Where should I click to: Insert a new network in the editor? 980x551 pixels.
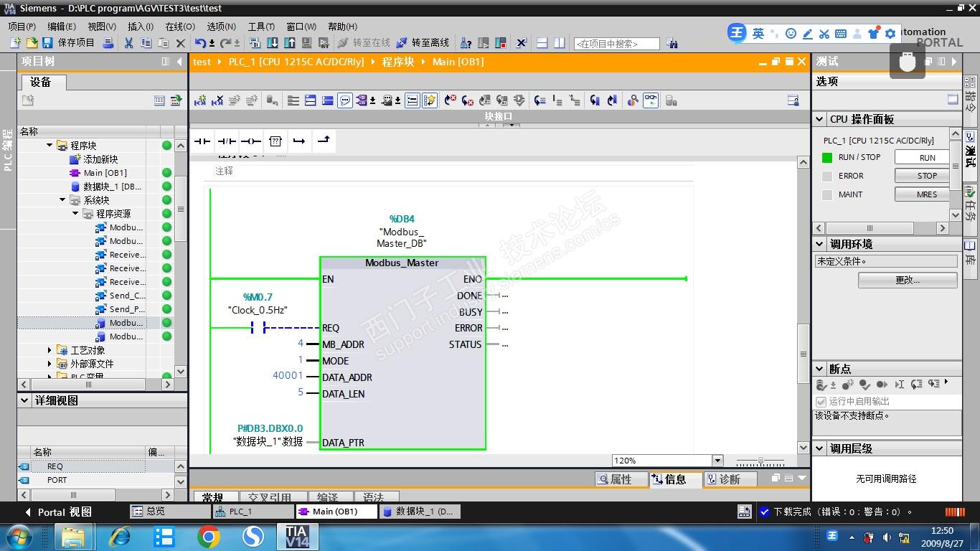click(x=200, y=100)
